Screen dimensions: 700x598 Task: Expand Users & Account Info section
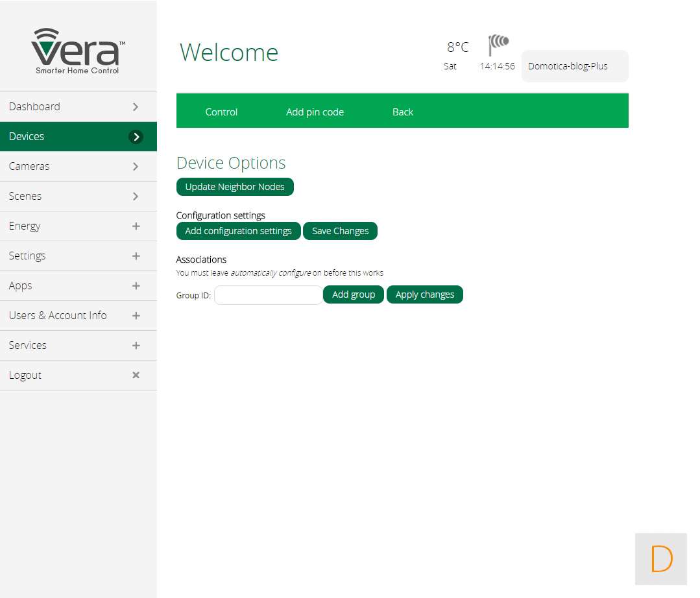pyautogui.click(x=136, y=315)
